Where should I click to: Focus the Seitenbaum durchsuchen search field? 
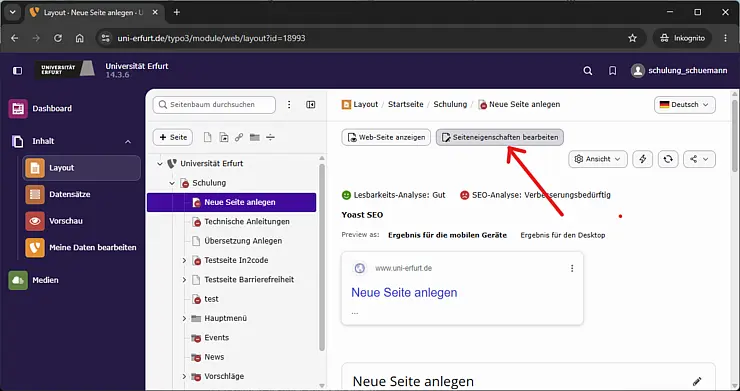214,105
